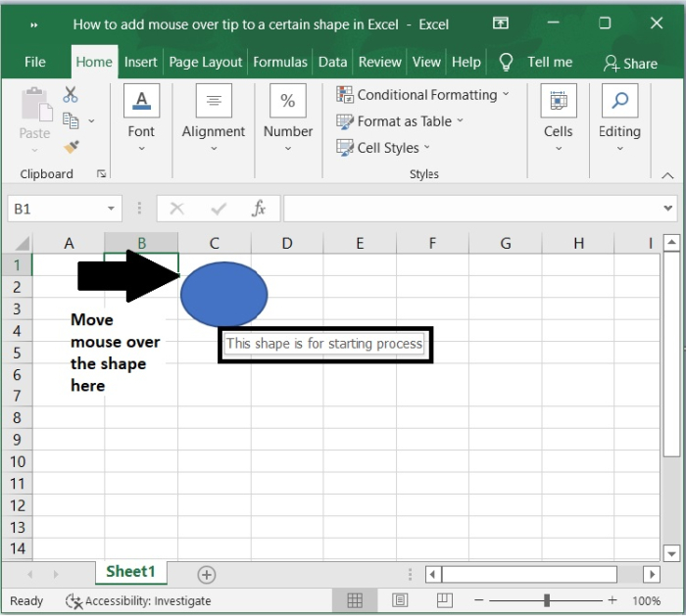Click the 100% zoom level
The height and width of the screenshot is (616, 686).
tap(646, 601)
